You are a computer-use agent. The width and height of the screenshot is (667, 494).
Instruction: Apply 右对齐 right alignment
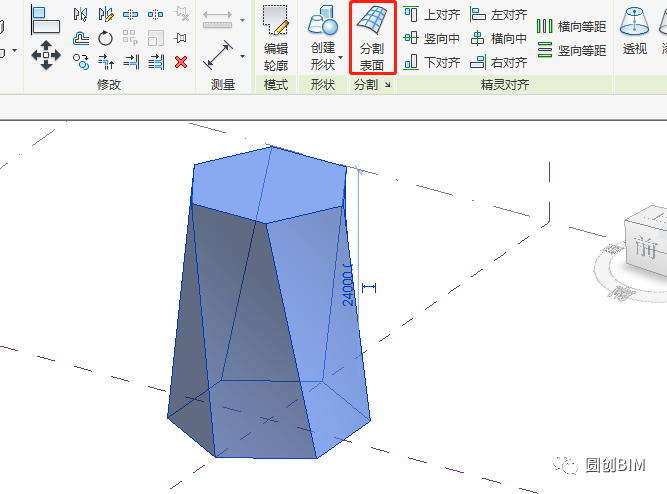[499, 63]
